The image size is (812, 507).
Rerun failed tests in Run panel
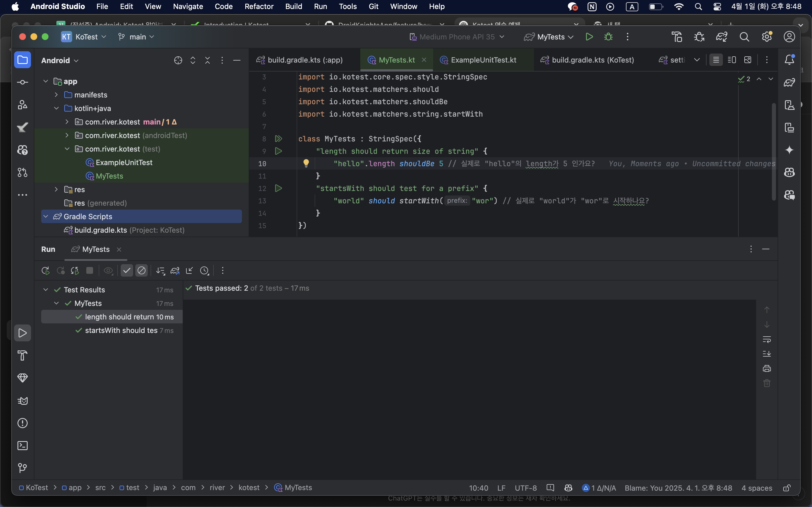tap(60, 271)
